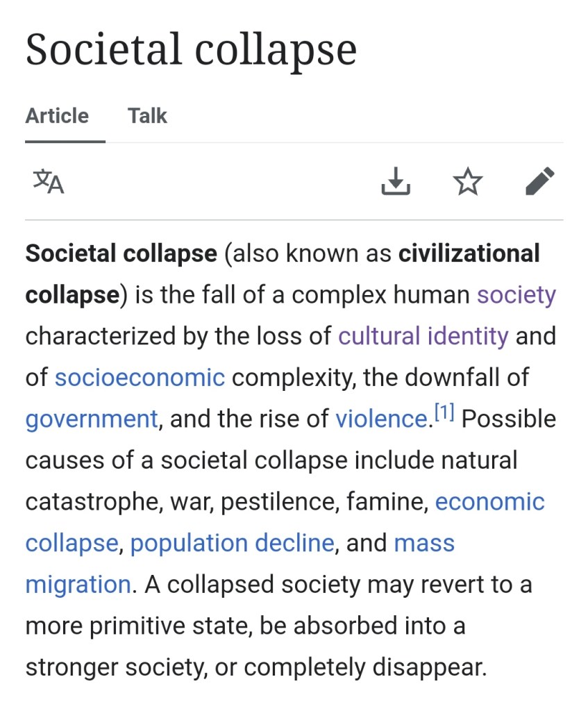Click the bold 'civilizational' word
Image resolution: width=588 pixels, height=711 pixels.
469,253
